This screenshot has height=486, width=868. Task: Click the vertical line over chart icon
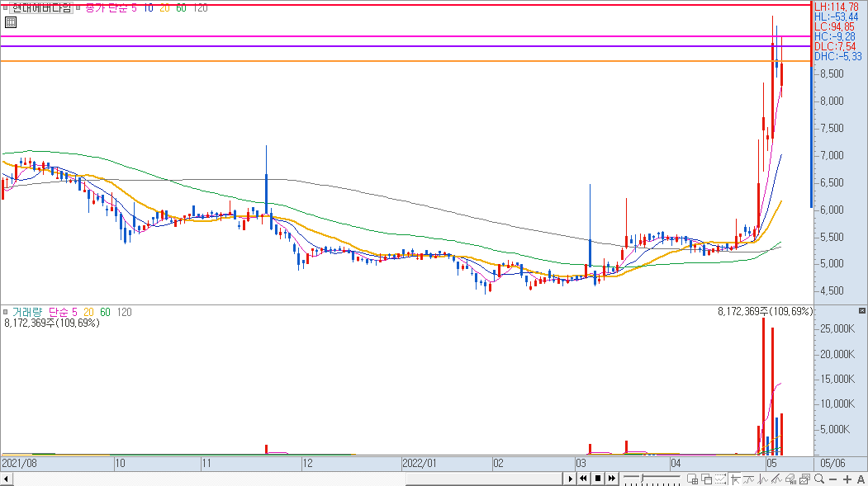tap(763, 479)
